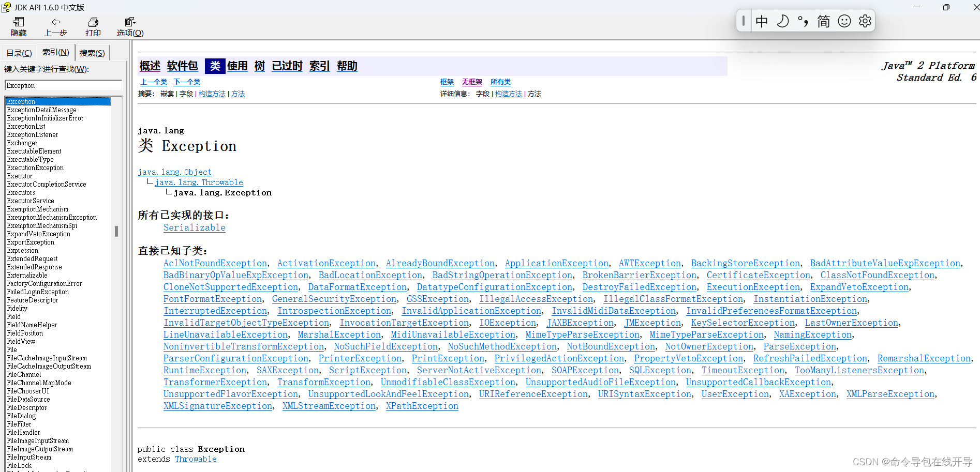The width and height of the screenshot is (980, 472).
Task: Open the 使用 usage navigation item
Action: (237, 66)
